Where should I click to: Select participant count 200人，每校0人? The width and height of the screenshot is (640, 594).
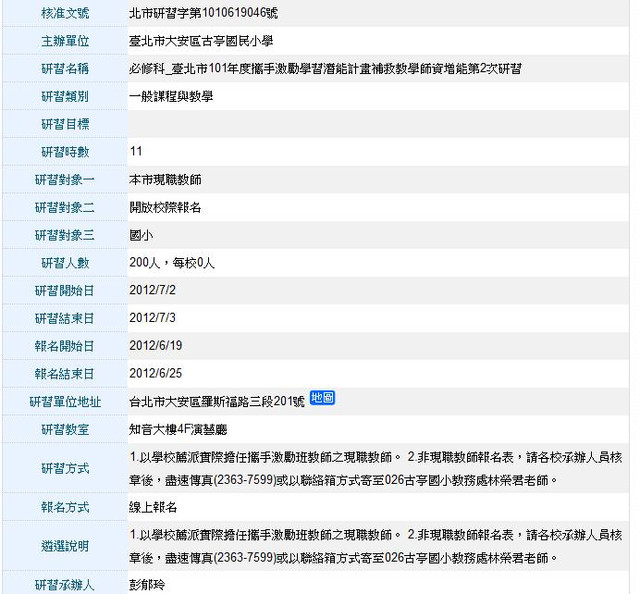171,263
